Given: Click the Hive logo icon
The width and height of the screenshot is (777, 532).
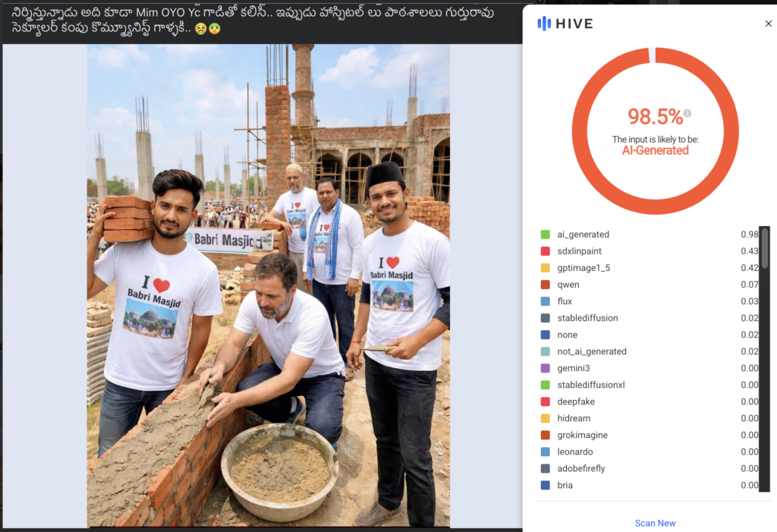Looking at the screenshot, I should pos(544,24).
